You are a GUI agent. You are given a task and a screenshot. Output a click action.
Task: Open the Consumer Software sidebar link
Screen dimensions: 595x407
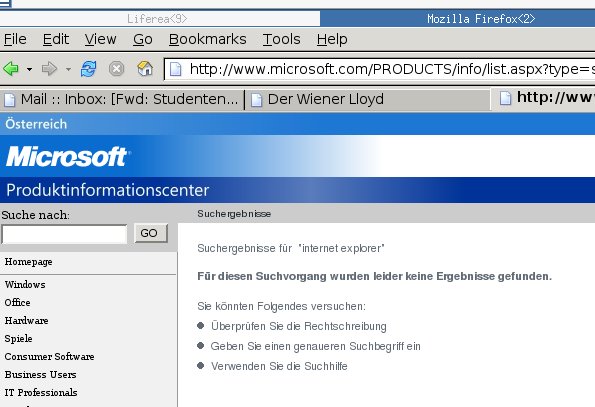coord(49,357)
